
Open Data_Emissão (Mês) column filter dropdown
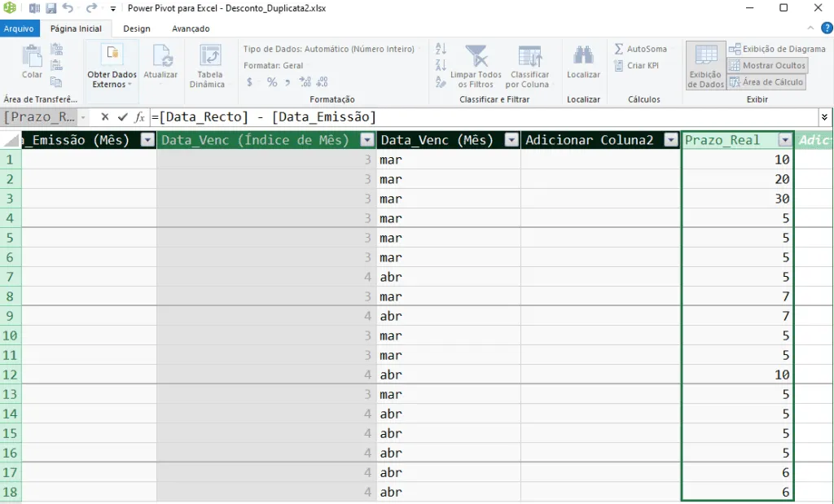click(147, 140)
